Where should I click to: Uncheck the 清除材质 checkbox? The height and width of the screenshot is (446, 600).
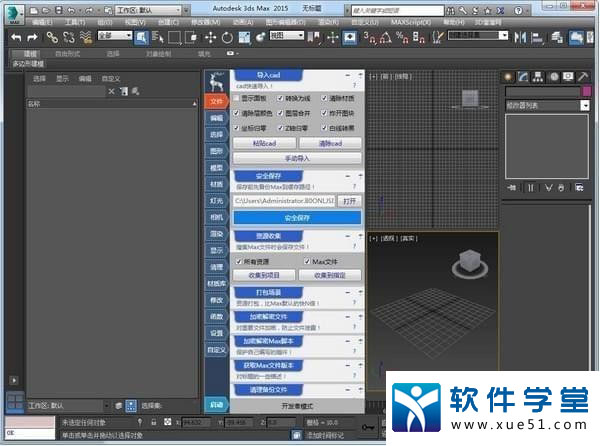pos(324,98)
